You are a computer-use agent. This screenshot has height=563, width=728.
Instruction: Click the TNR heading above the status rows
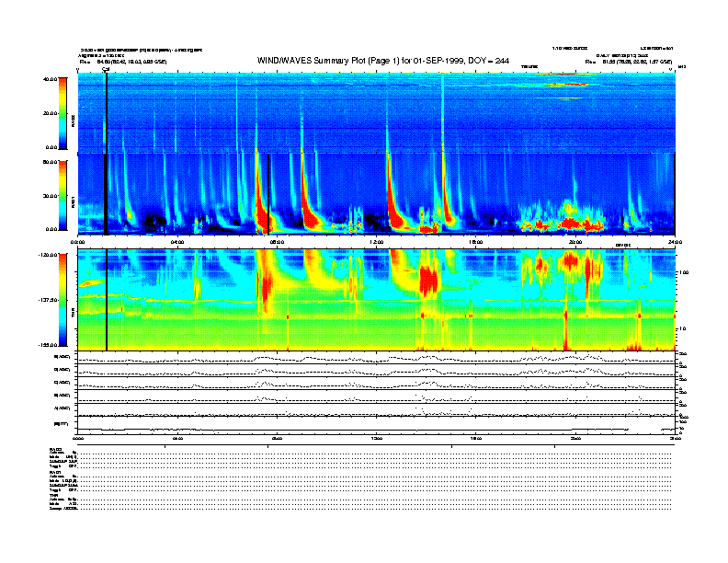(x=53, y=495)
